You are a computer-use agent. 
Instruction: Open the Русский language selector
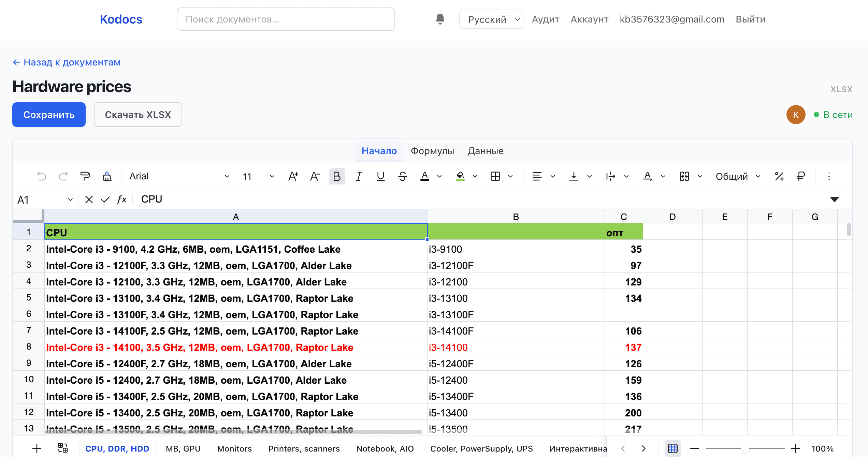tap(491, 19)
